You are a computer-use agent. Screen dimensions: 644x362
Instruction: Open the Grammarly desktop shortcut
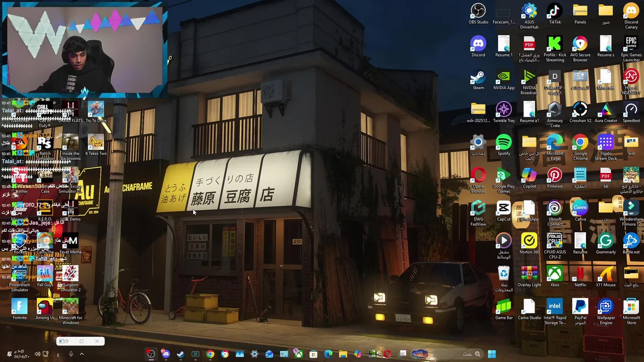point(606,244)
